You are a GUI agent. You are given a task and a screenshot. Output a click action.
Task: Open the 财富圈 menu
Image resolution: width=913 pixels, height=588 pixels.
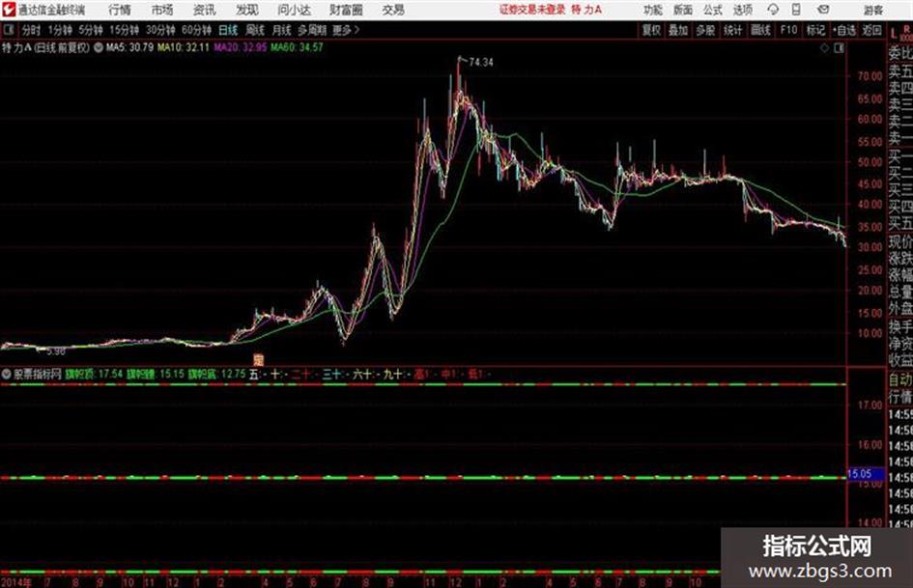point(346,10)
